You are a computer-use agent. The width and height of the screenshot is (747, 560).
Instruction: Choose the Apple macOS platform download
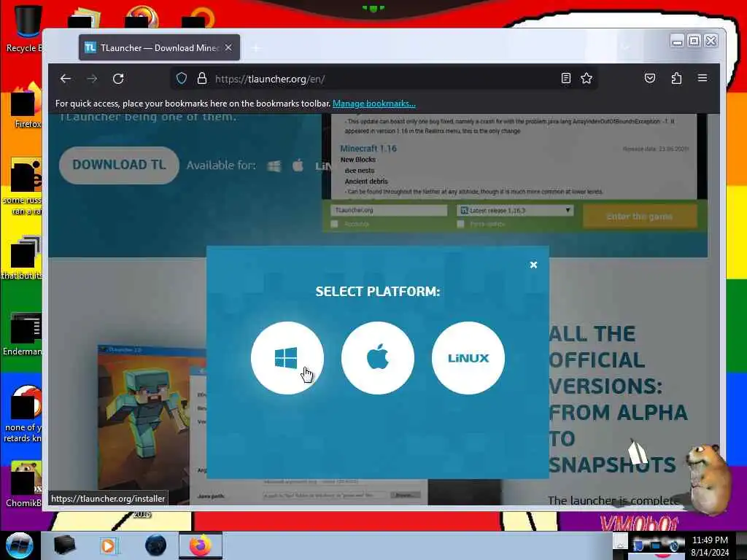tap(378, 357)
